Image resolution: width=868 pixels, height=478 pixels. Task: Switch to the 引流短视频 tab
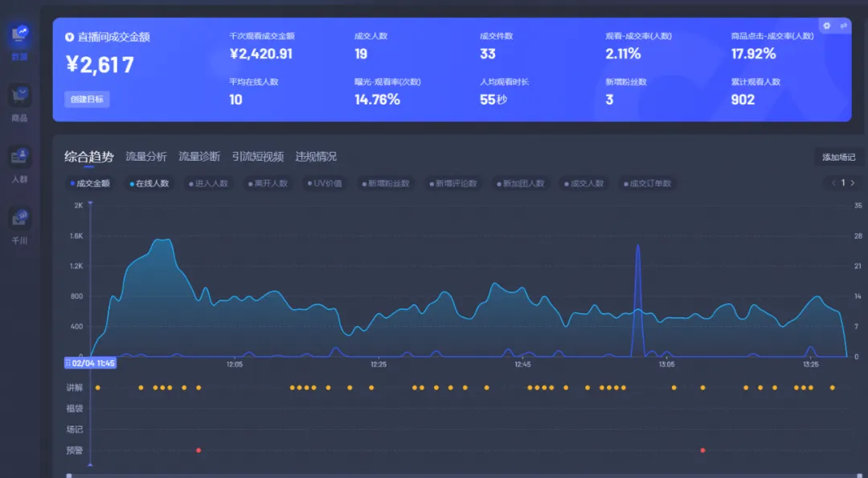257,157
